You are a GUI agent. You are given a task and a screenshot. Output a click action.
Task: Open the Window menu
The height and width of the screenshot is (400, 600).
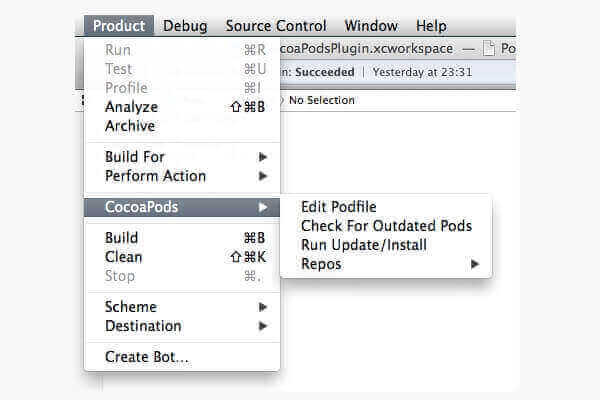pyautogui.click(x=370, y=26)
